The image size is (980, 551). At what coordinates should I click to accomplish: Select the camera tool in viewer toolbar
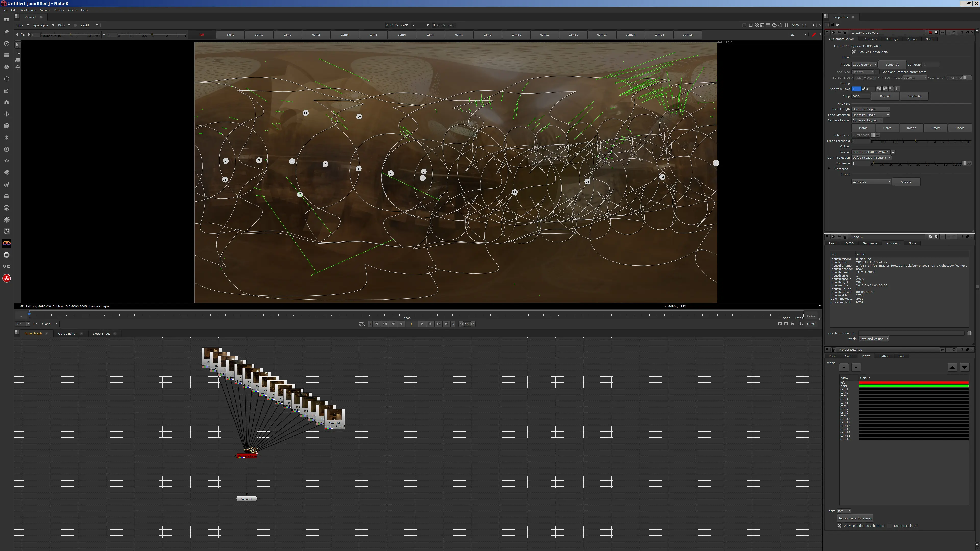tap(18, 60)
